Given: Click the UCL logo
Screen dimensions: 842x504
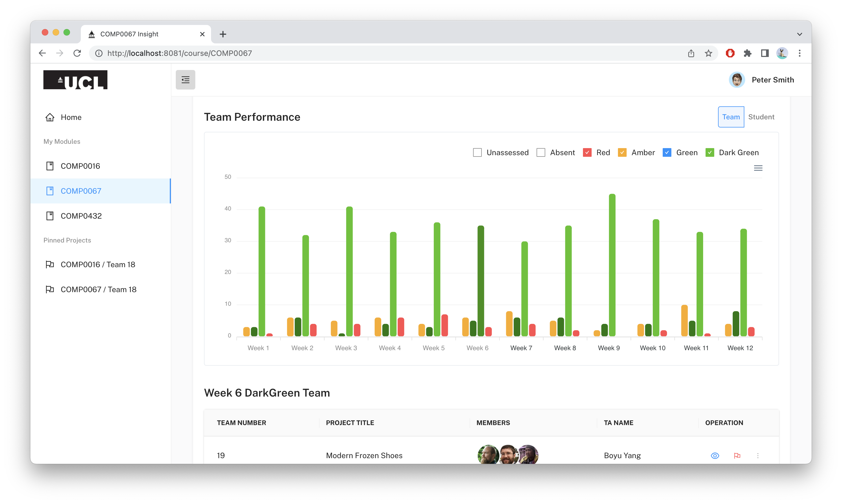Looking at the screenshot, I should click(75, 80).
